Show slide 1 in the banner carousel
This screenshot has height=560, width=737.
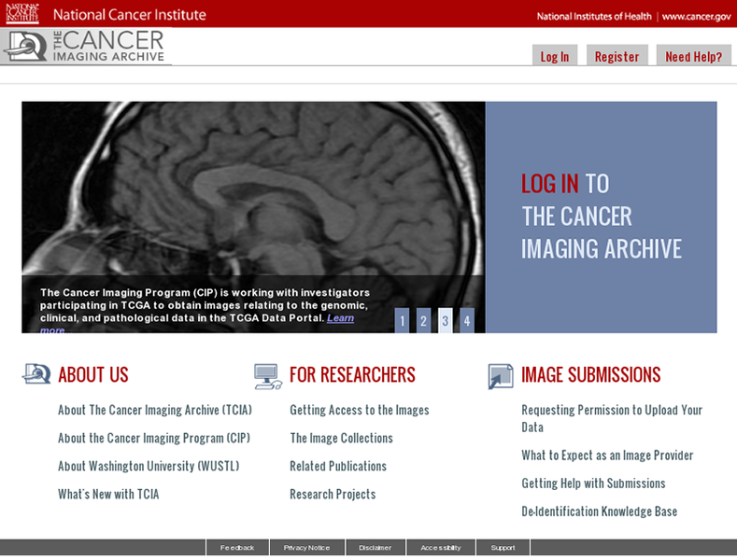(402, 320)
